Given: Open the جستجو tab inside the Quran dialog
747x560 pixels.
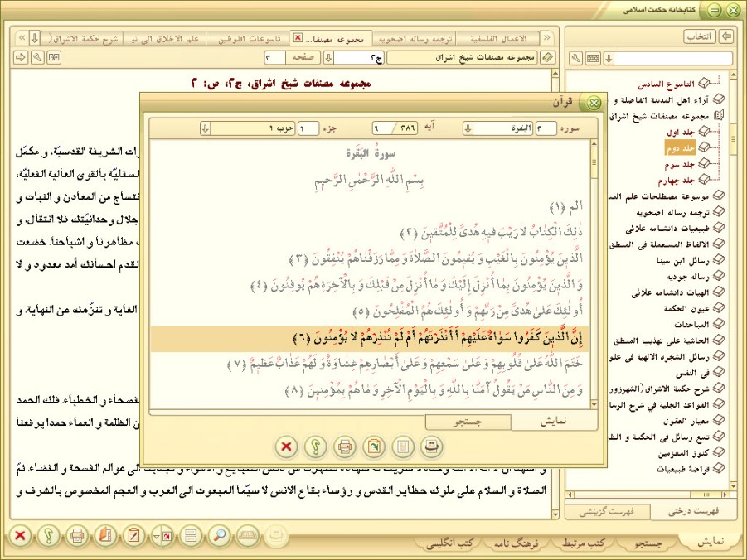Looking at the screenshot, I should (x=468, y=422).
